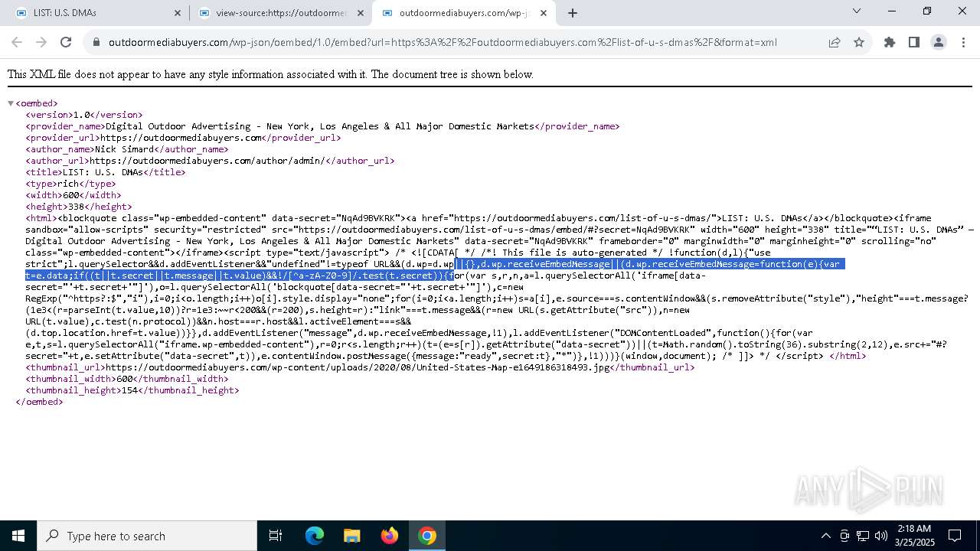Show hidden system tray icons
Screen dimensions: 980x551
click(825, 536)
